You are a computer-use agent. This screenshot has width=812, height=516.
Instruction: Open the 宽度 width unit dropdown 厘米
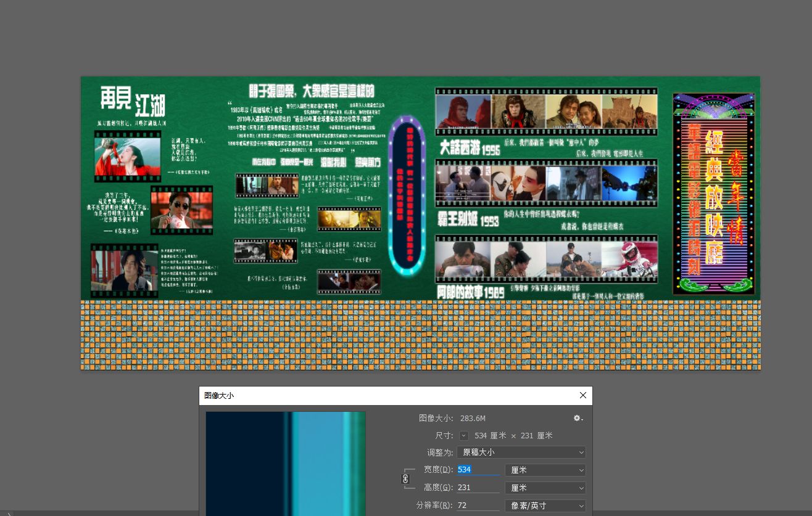545,470
